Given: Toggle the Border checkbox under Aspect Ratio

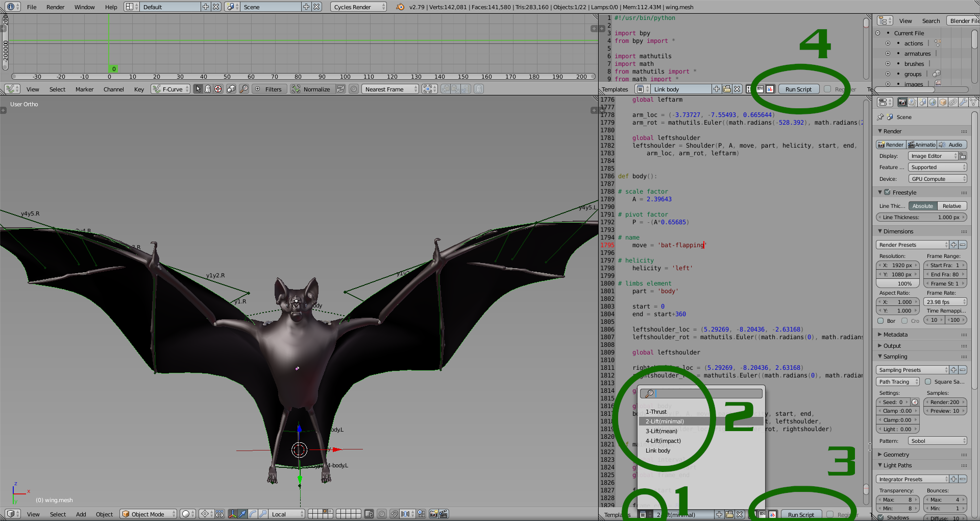Looking at the screenshot, I should (x=880, y=321).
